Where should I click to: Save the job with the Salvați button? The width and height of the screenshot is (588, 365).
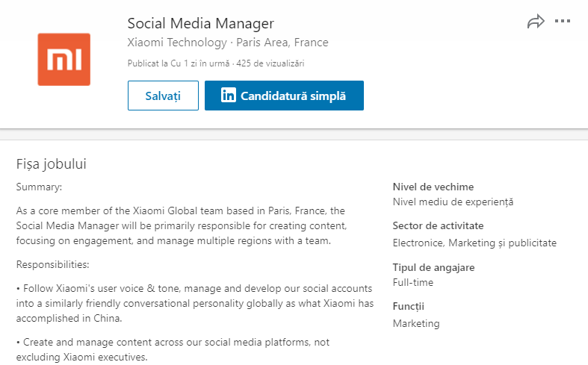pyautogui.click(x=163, y=96)
